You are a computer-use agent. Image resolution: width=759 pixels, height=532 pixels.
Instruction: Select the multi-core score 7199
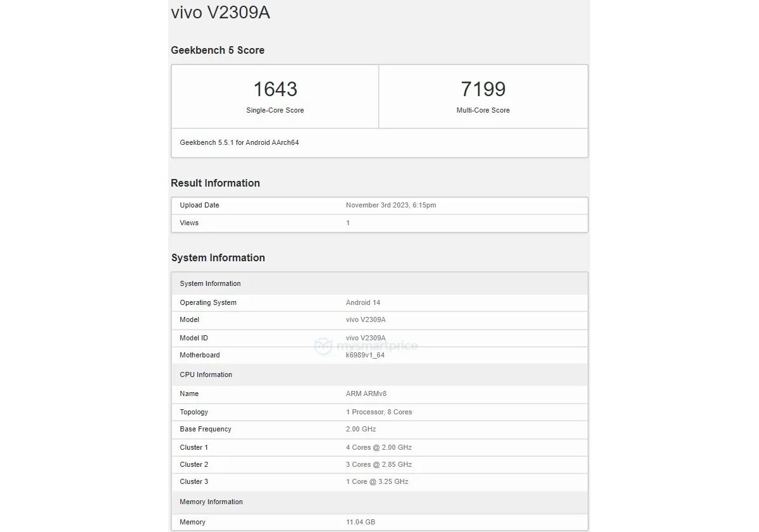click(483, 89)
